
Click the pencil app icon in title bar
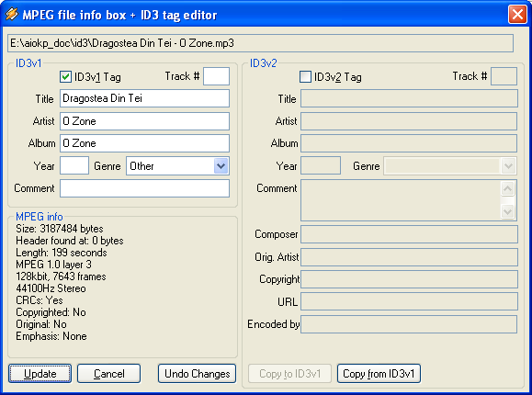tap(11, 15)
